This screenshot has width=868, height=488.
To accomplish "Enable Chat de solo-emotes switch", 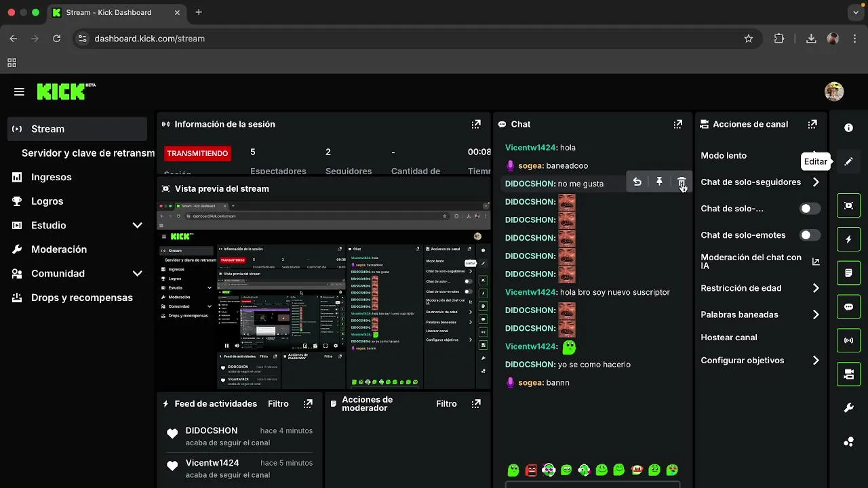I will coord(809,235).
